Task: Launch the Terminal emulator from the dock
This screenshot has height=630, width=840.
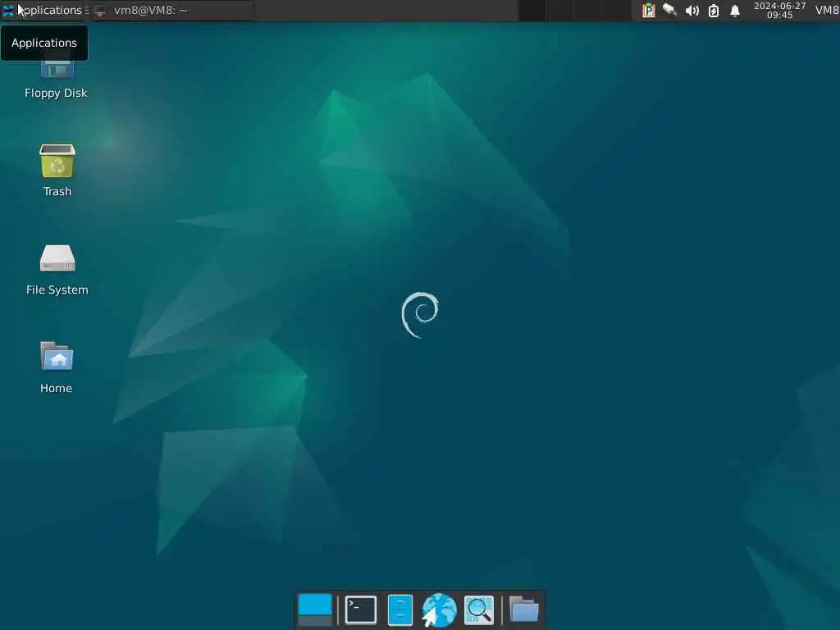Action: tap(361, 609)
